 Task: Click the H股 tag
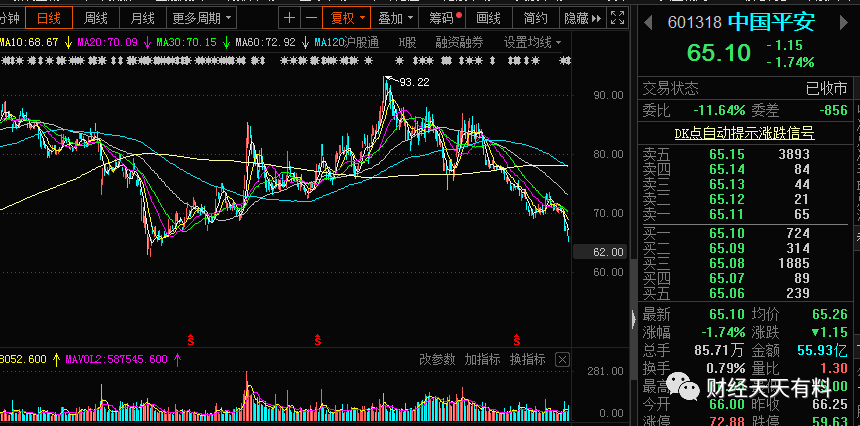[x=407, y=42]
